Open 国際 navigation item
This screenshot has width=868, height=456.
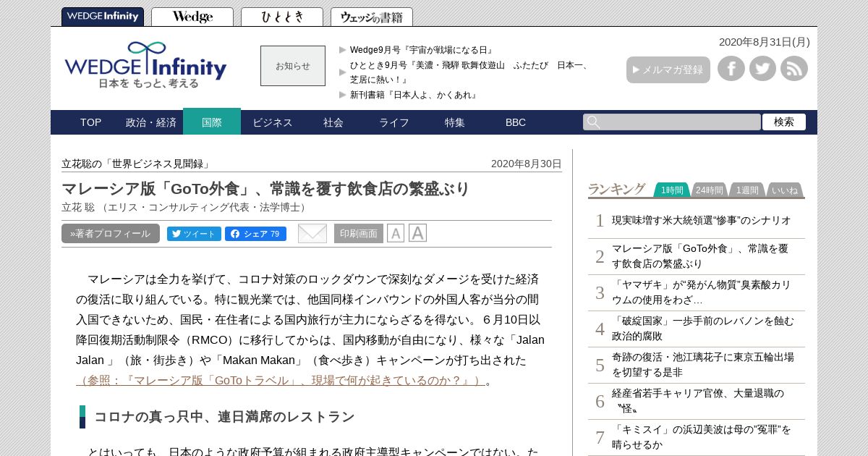click(x=212, y=122)
